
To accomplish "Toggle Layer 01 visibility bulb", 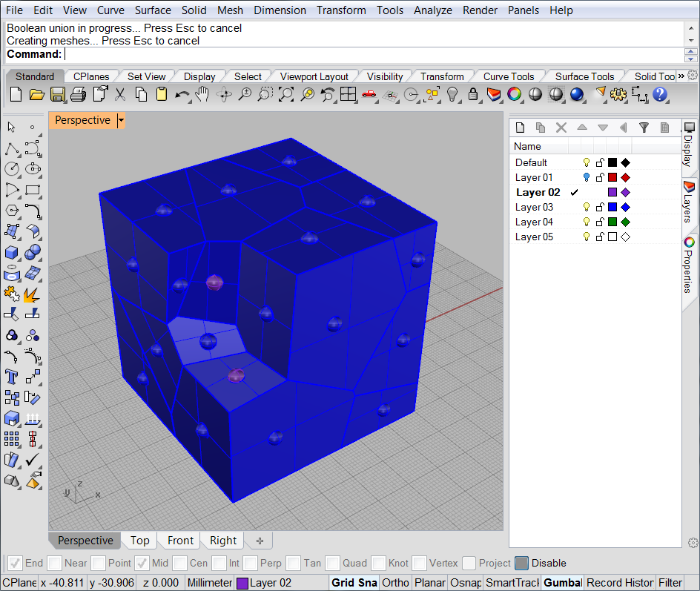I will (587, 177).
